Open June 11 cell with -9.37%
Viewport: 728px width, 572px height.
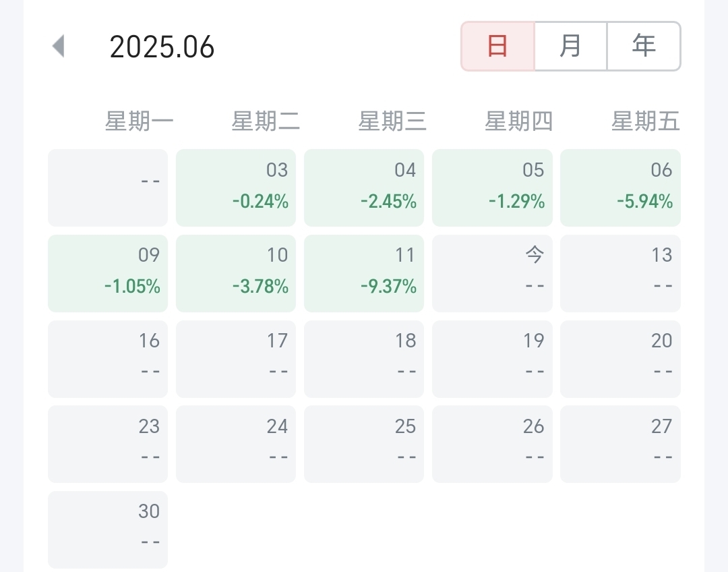point(364,273)
